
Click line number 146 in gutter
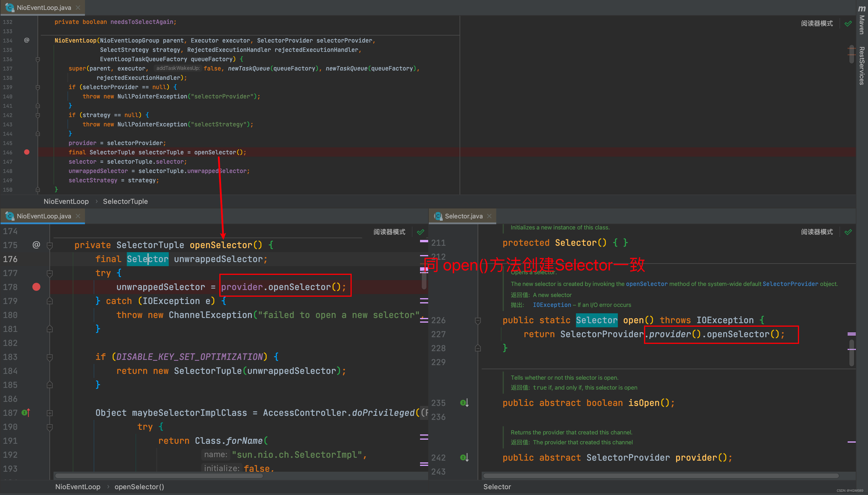(8, 152)
